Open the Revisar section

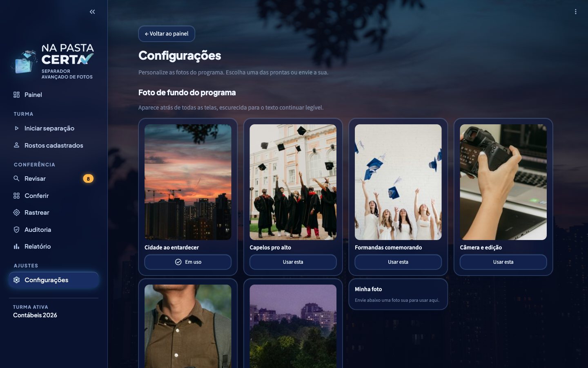pos(53,179)
